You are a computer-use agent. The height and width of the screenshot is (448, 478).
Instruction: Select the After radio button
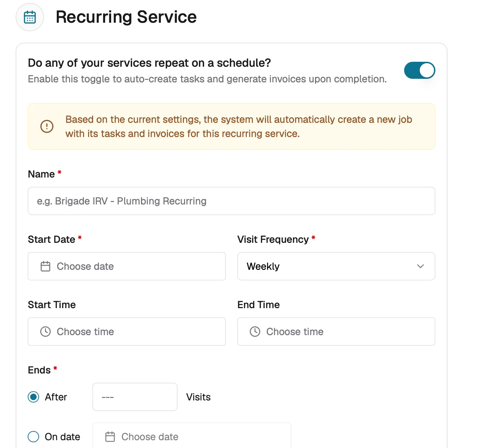click(x=33, y=397)
